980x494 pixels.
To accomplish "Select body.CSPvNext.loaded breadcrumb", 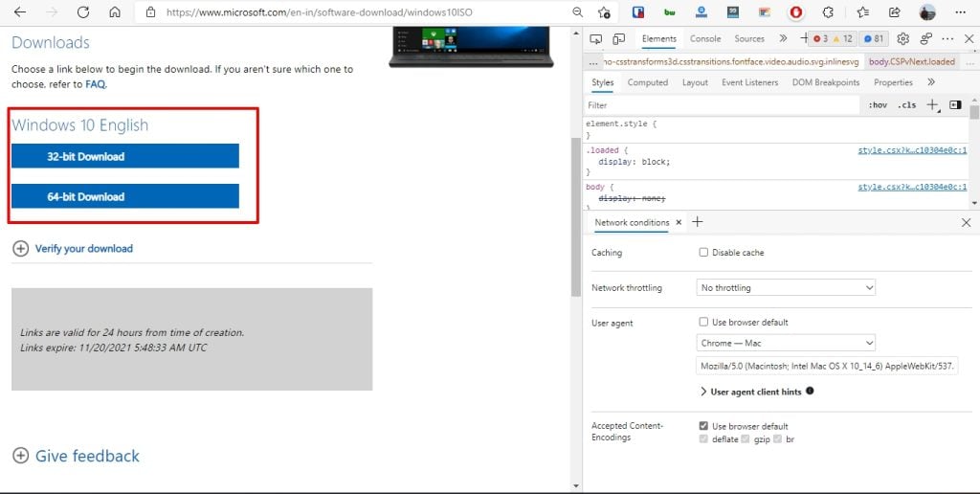I will [x=911, y=62].
